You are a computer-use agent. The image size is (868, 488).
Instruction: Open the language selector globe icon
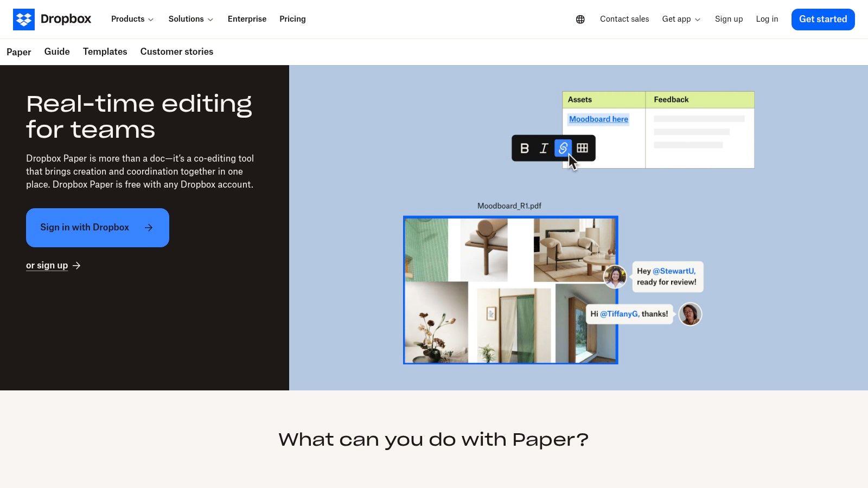pos(580,19)
